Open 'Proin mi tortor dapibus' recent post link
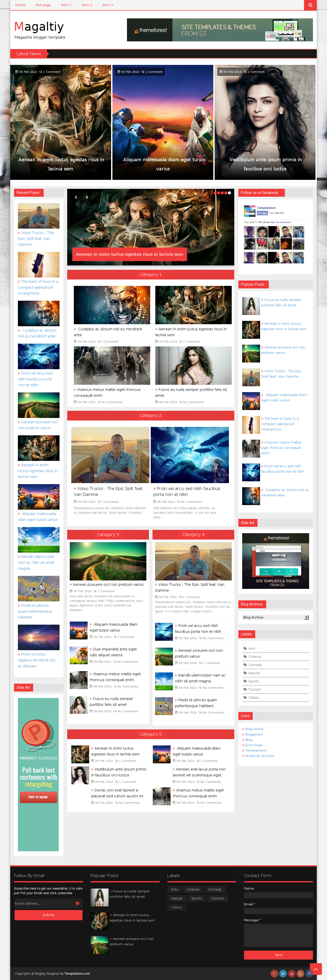 coord(37,660)
